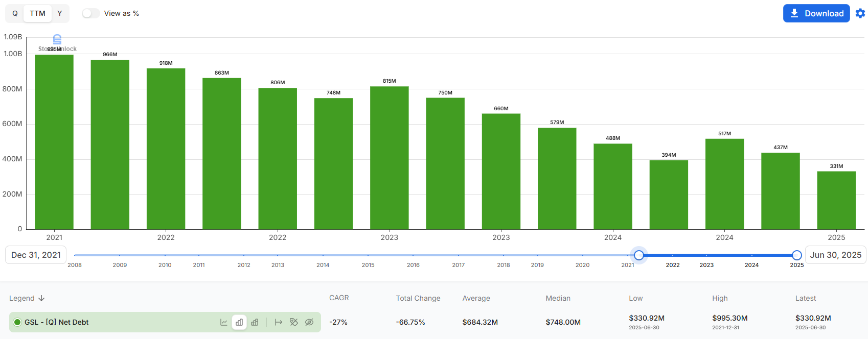Image resolution: width=868 pixels, height=339 pixels.
Task: Click the -66.75% total change value
Action: 410,322
